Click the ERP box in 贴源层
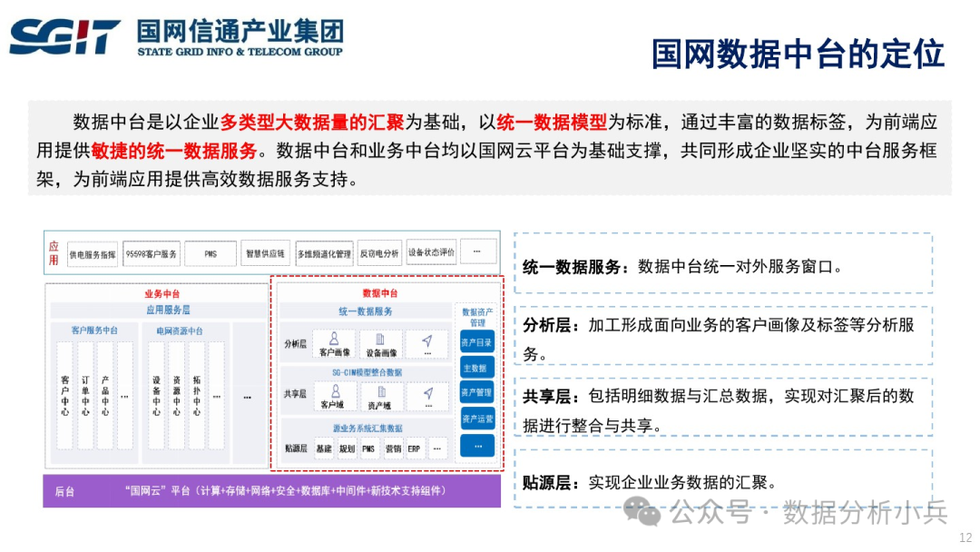The width and height of the screenshot is (980, 552). coord(414,448)
